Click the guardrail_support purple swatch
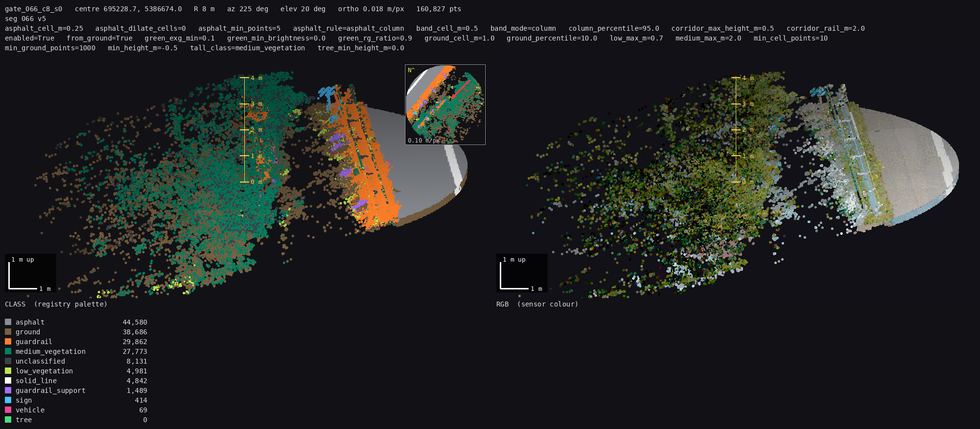The image size is (980, 429). pyautogui.click(x=8, y=390)
